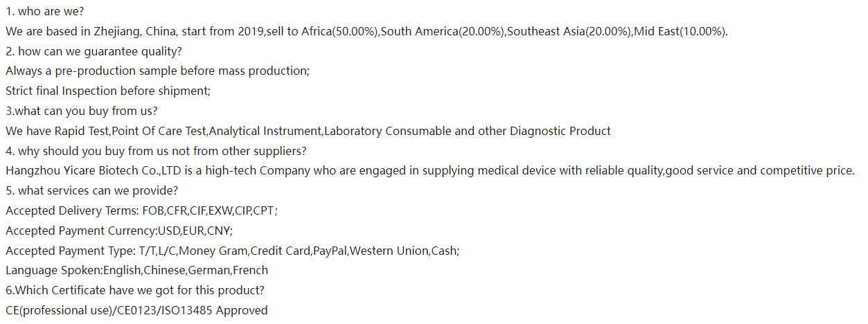Click the "Which Certificate have we got" question
868x324 pixels.
[134, 291]
